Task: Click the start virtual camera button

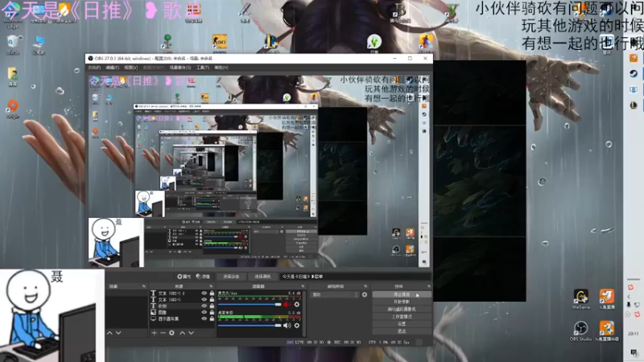Action: [x=402, y=309]
